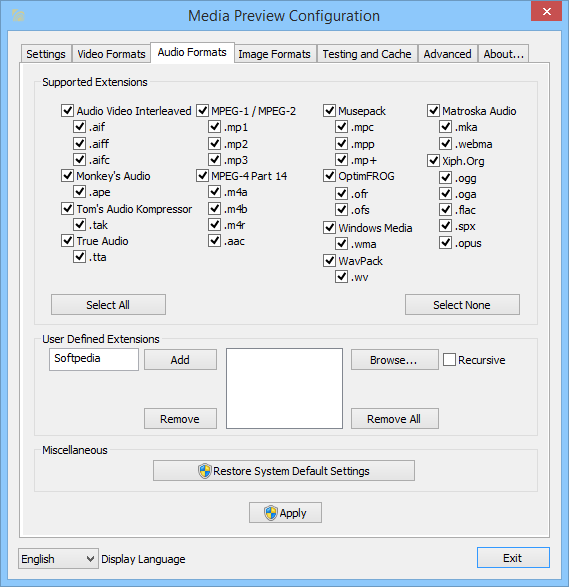Uncheck the .opus extension
569x587 pixels.
pos(445,243)
